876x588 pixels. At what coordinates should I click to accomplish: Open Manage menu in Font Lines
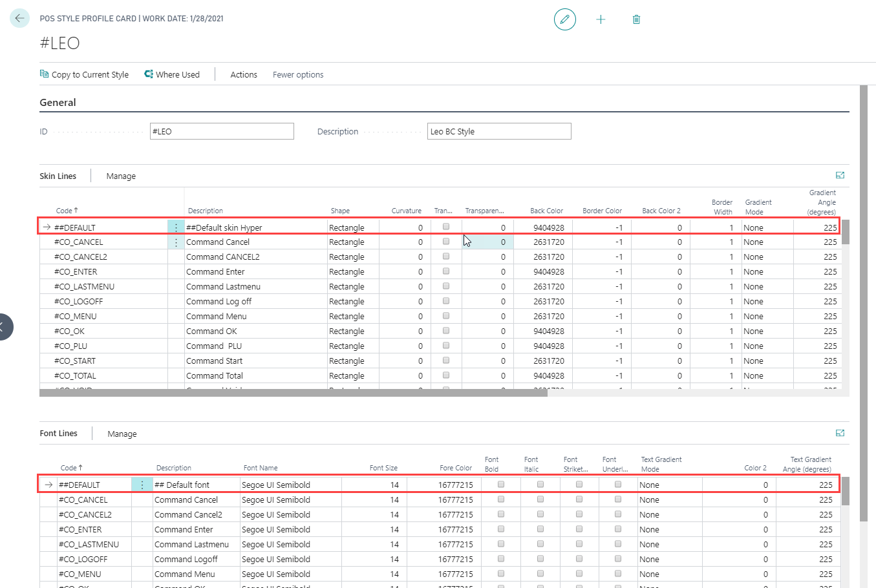tap(122, 434)
